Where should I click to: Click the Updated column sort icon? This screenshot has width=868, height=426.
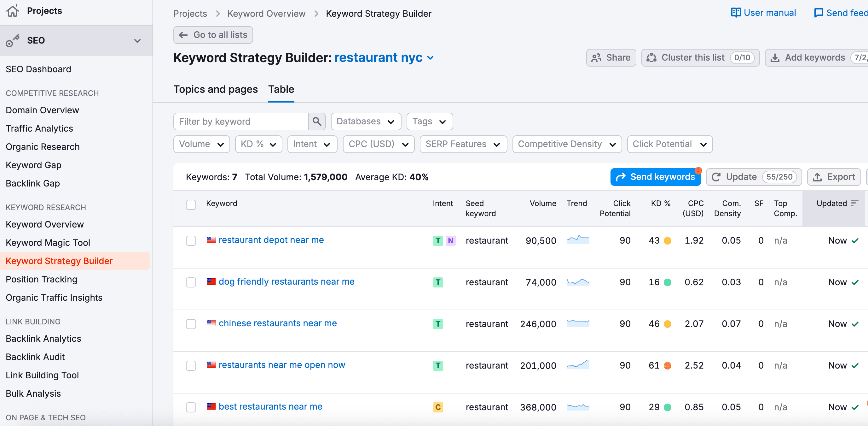click(854, 203)
